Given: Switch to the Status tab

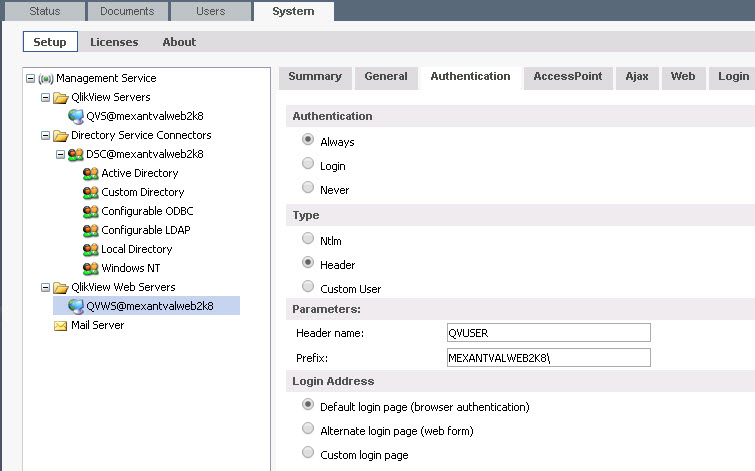Looking at the screenshot, I should (45, 11).
